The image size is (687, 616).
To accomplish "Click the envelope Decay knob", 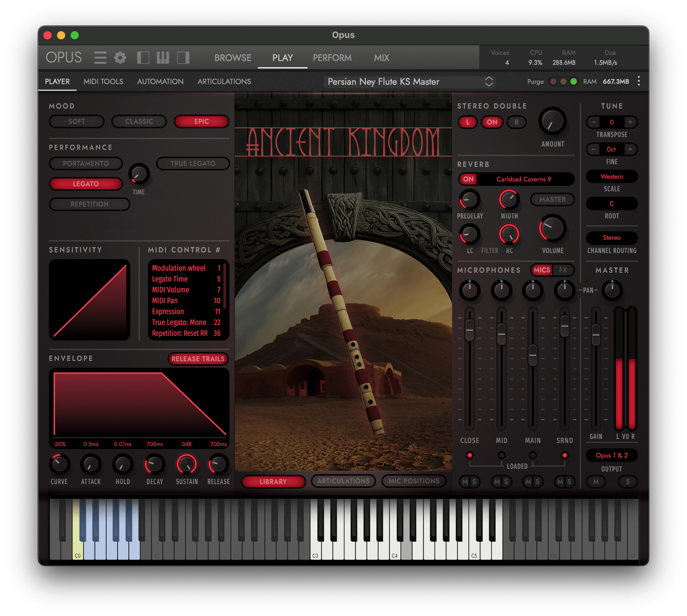I will coord(155,464).
